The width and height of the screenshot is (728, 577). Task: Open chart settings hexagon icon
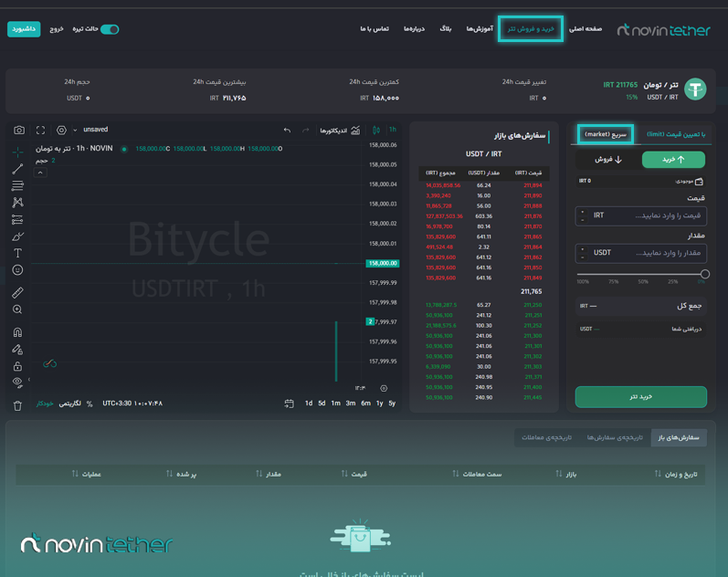61,130
